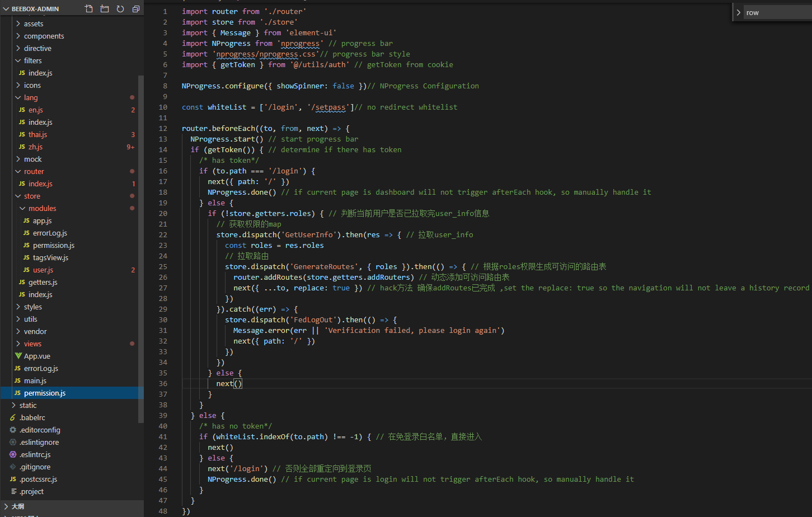Click the git icon beside .gitignore
812x517 pixels.
(13, 467)
